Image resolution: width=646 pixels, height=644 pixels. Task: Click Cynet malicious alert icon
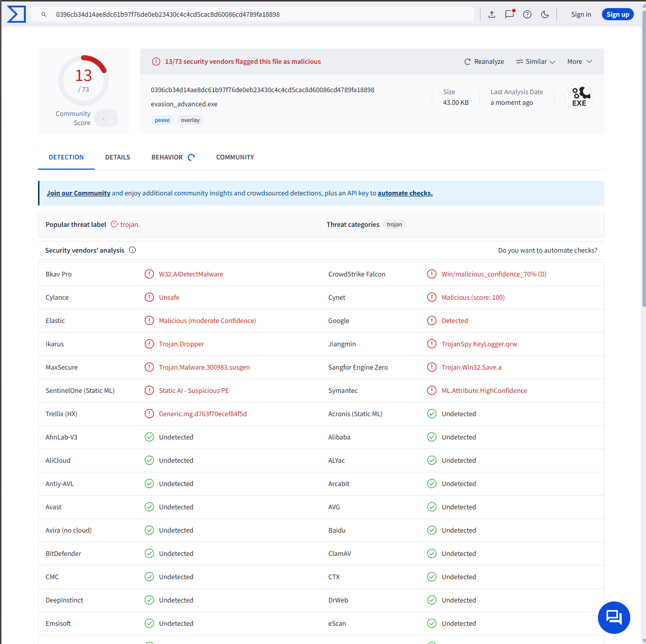(432, 297)
